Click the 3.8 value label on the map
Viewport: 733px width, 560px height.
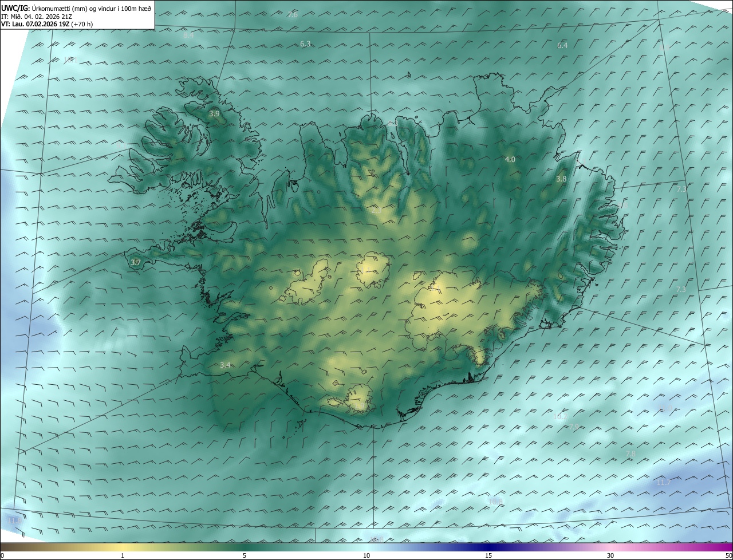[x=561, y=179]
